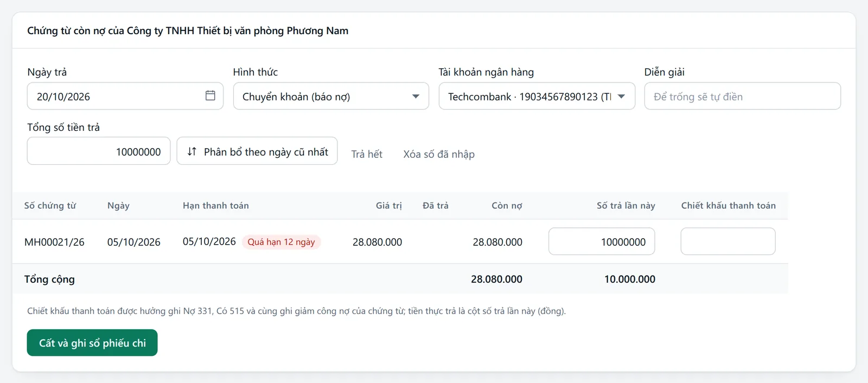Click the Giá trị column header
868x383 pixels.
[389, 206]
